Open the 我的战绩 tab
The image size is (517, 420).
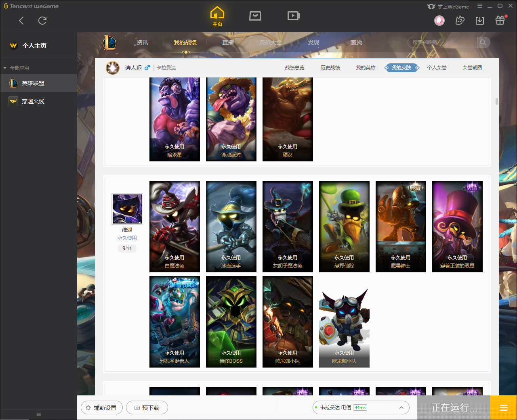point(185,42)
